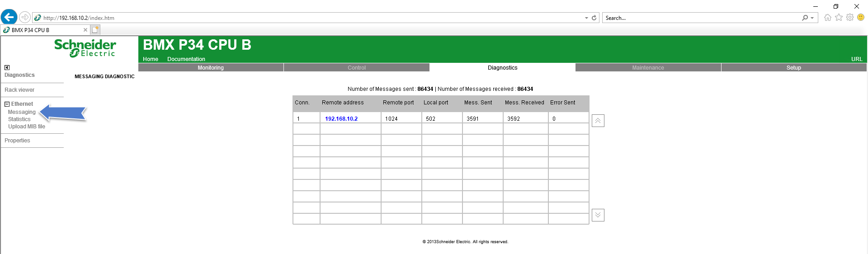The width and height of the screenshot is (868, 254).
Task: Open the Home link in header
Action: (151, 59)
